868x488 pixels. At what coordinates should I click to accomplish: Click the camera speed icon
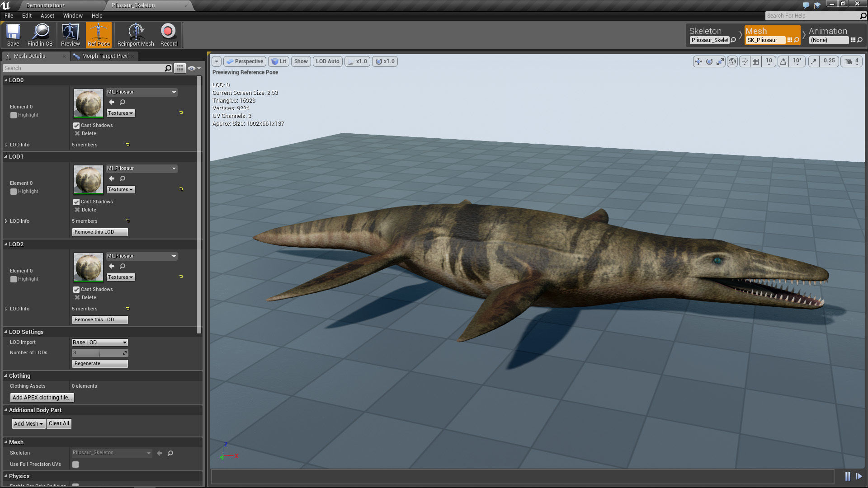tap(849, 61)
